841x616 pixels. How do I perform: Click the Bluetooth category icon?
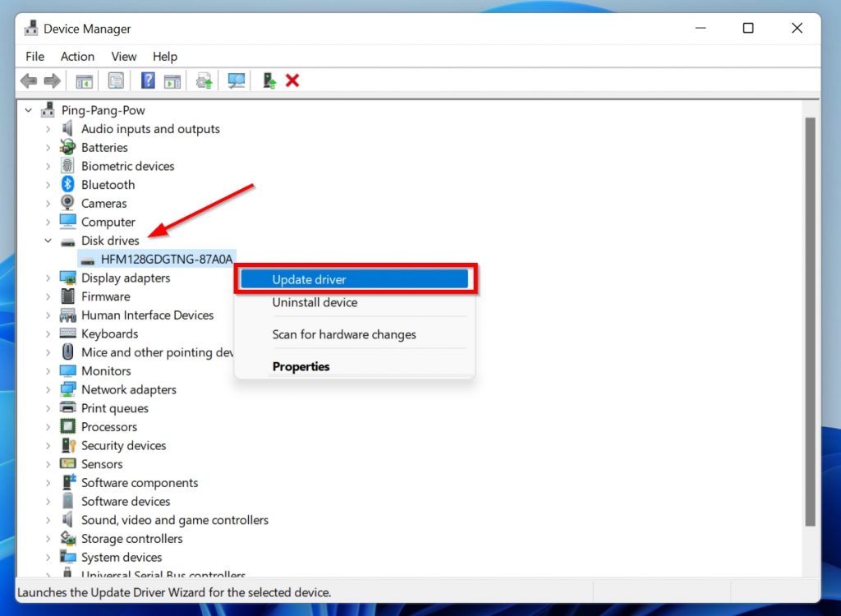click(x=68, y=184)
